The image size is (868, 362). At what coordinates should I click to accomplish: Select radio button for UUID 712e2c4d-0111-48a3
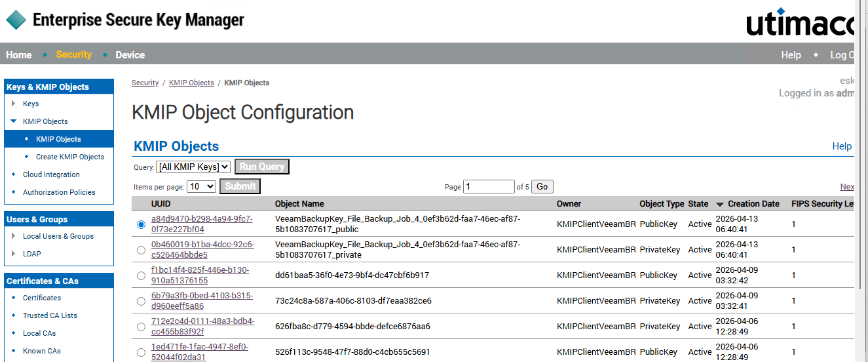[142, 327]
